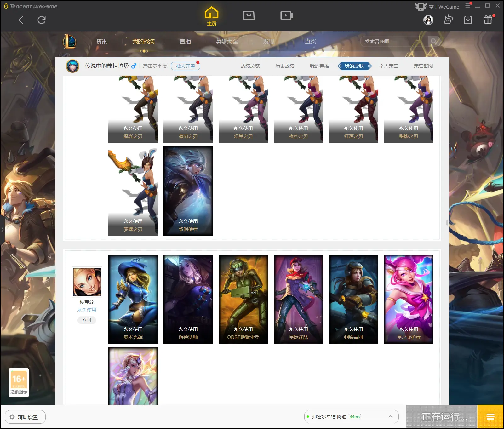
Task: Open the 历史战绩 sub-tab
Action: tap(285, 66)
